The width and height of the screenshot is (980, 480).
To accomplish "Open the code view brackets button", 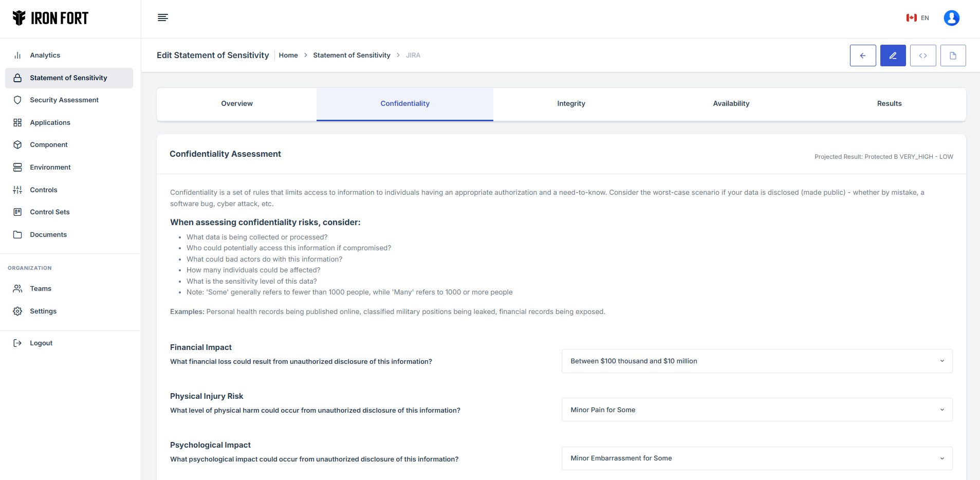I will (x=922, y=56).
